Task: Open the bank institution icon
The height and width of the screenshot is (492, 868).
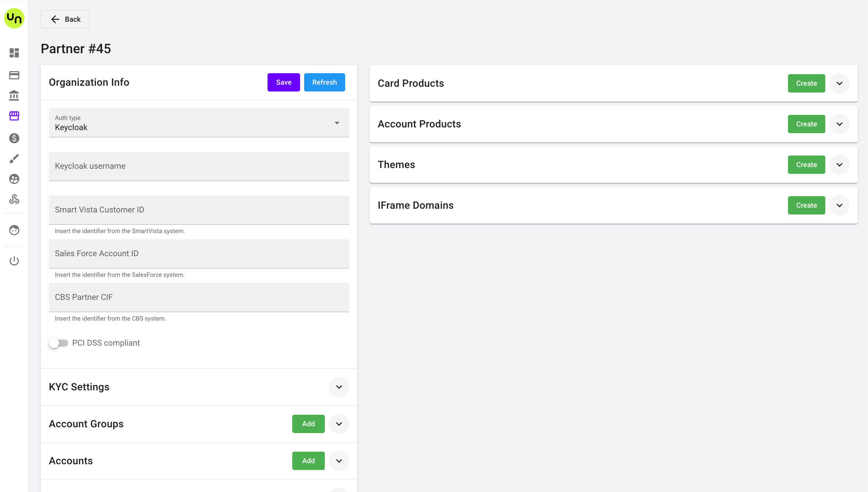Action: pyautogui.click(x=14, y=96)
